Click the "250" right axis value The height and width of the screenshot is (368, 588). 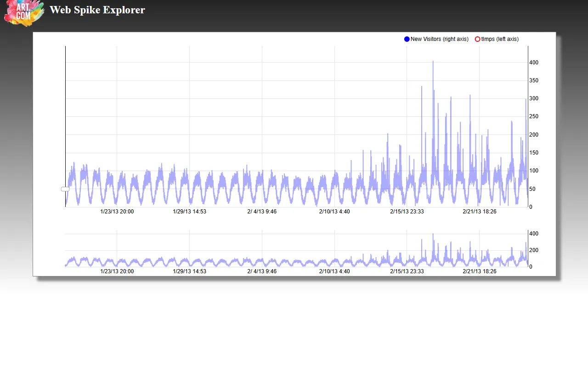[x=534, y=117]
